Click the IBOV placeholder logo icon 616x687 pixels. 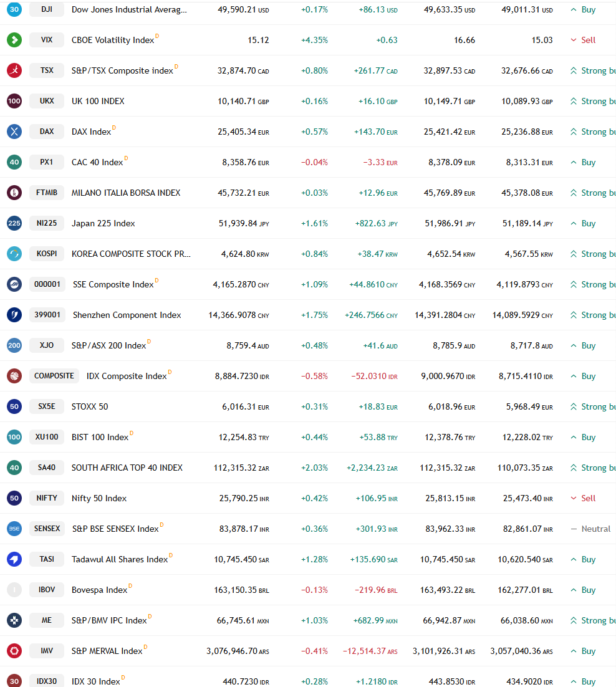tap(14, 590)
